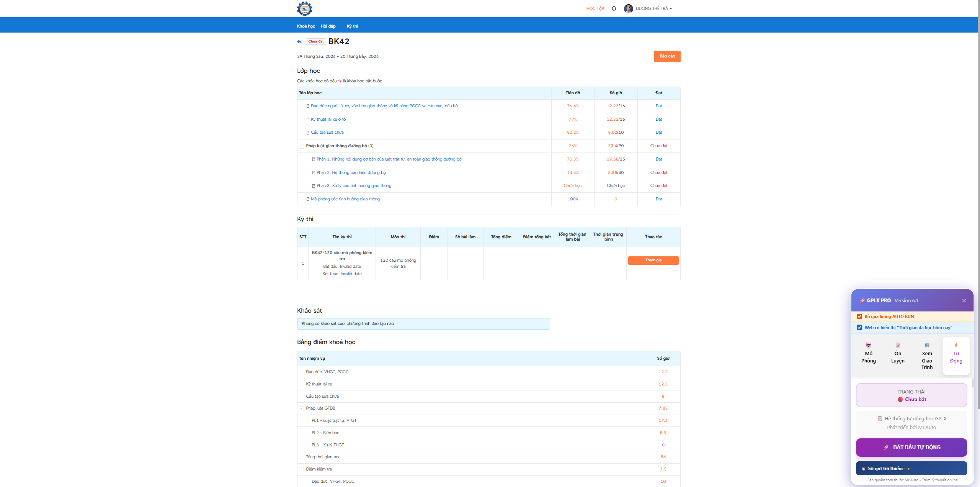Open the Khoá học menu
This screenshot has width=980, height=487.
tap(306, 26)
